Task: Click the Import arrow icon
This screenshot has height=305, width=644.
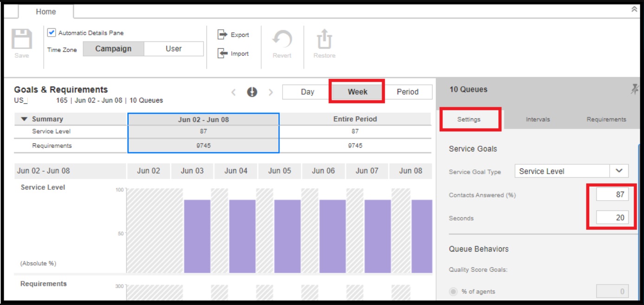Action: tap(223, 53)
